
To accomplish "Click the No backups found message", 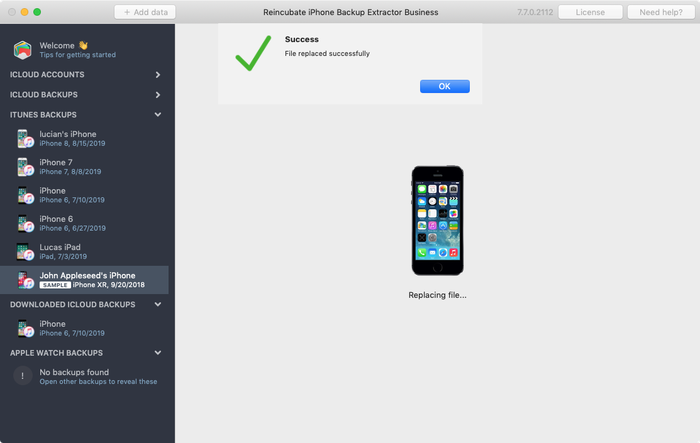I will (74, 372).
